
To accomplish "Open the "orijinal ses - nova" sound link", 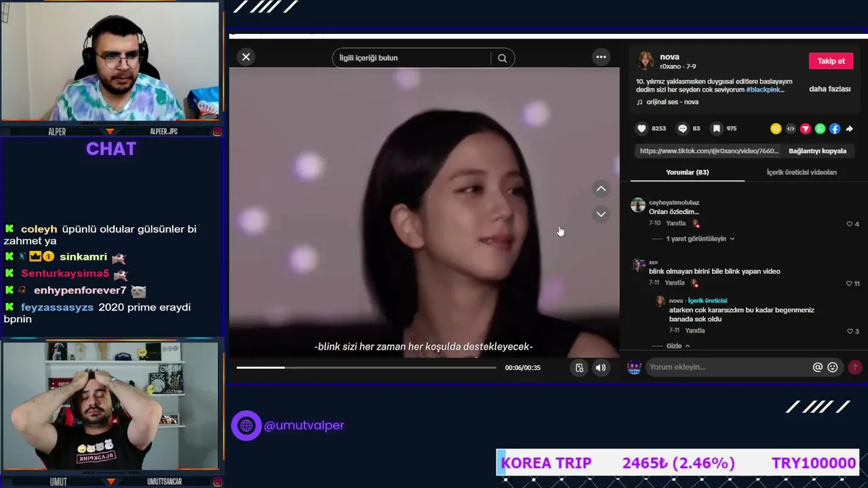I will click(x=672, y=102).
